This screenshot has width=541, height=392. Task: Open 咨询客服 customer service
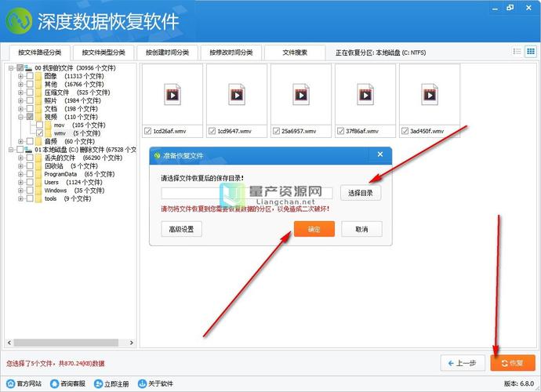point(67,383)
